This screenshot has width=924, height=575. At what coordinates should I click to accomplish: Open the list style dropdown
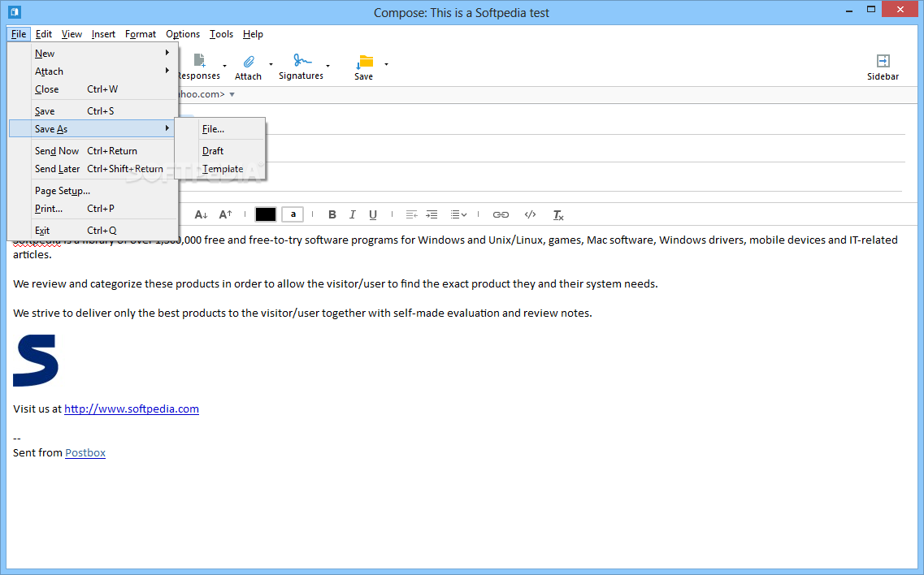tap(459, 215)
